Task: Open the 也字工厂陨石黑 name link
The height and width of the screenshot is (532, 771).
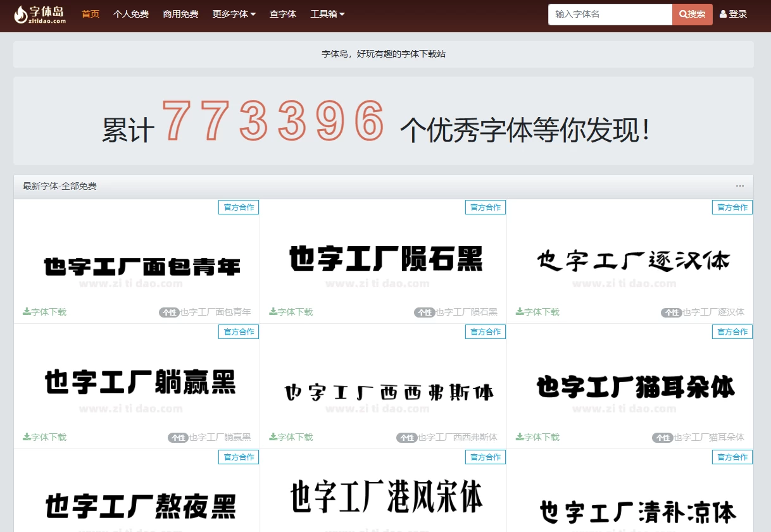Action: (x=467, y=312)
